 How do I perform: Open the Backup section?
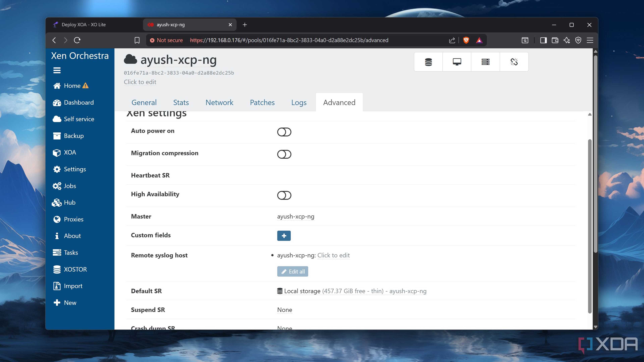pos(68,136)
